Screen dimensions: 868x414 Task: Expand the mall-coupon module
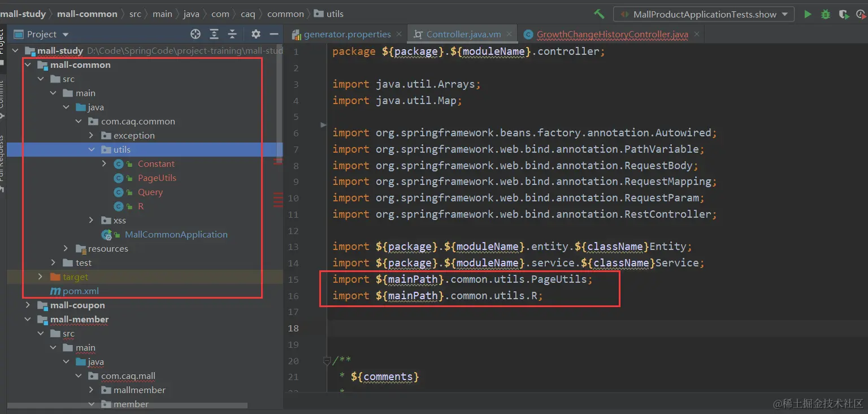[x=28, y=305]
